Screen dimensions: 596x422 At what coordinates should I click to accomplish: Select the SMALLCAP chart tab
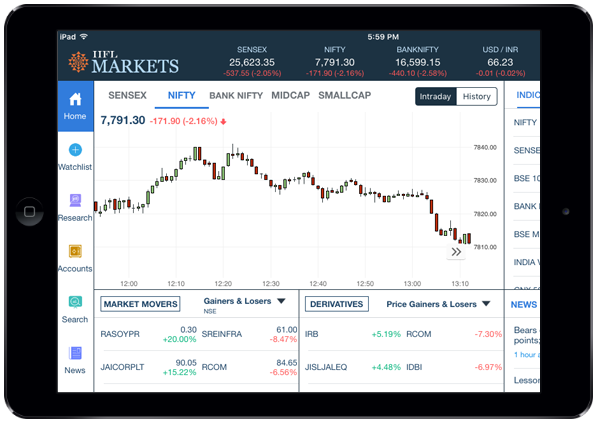pyautogui.click(x=344, y=95)
